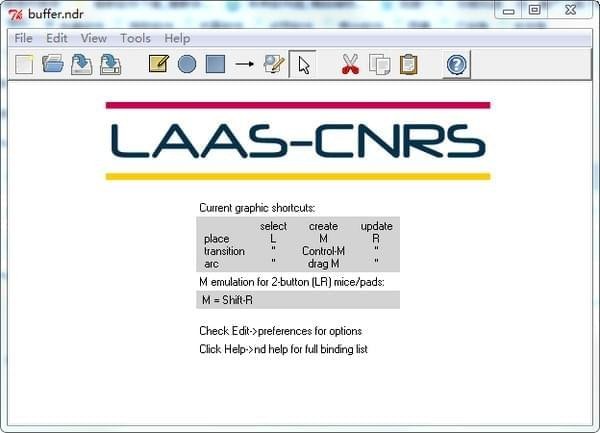Click the Cut scissors icon

[350, 64]
